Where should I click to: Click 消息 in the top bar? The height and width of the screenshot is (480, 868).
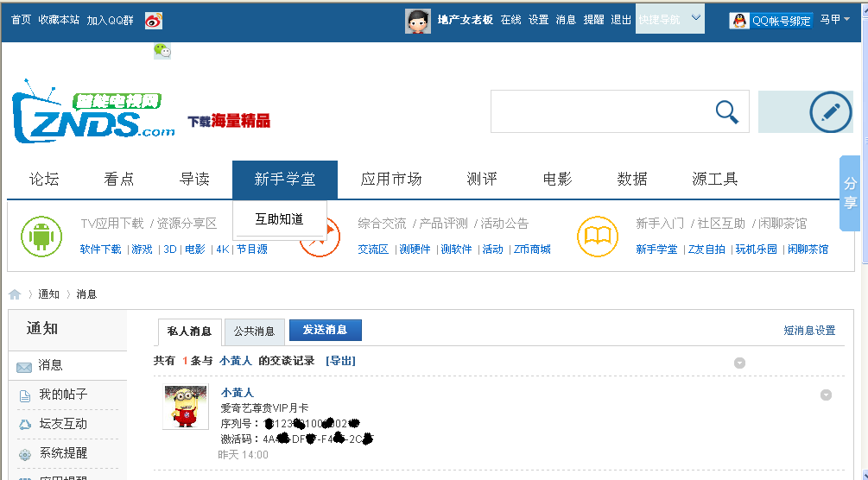click(566, 20)
